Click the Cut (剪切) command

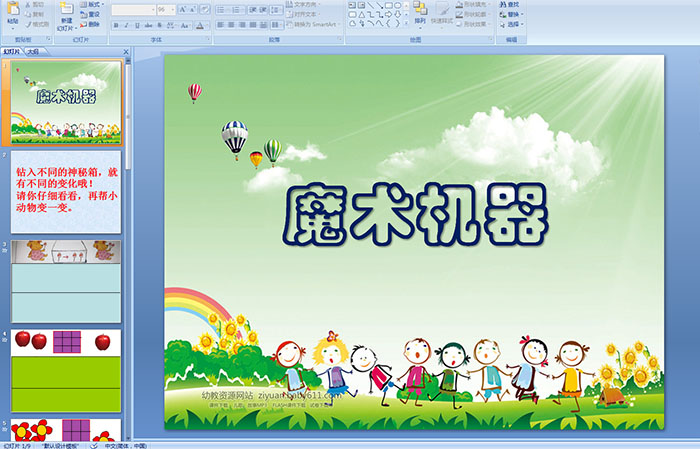pyautogui.click(x=34, y=4)
